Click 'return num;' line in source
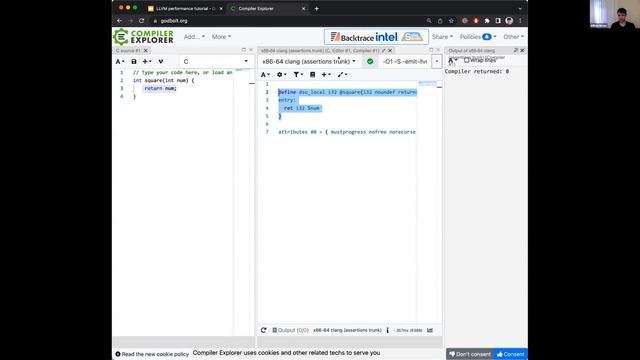Screen dimensions: 640x360 (x=160, y=89)
